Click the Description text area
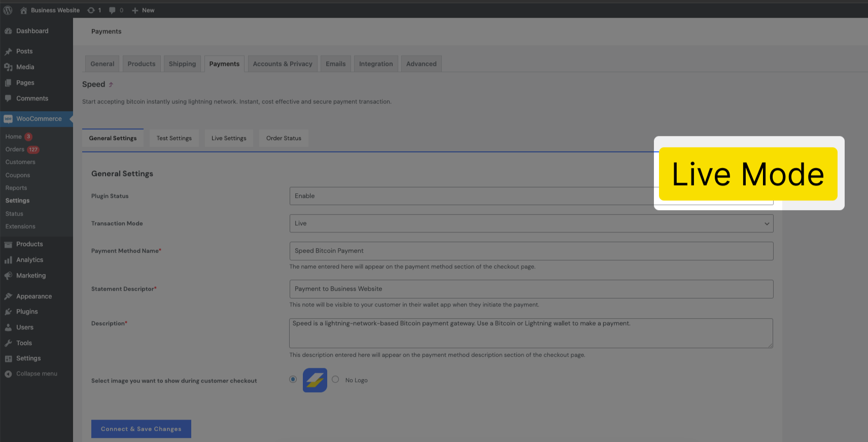The height and width of the screenshot is (442, 868). point(531,333)
